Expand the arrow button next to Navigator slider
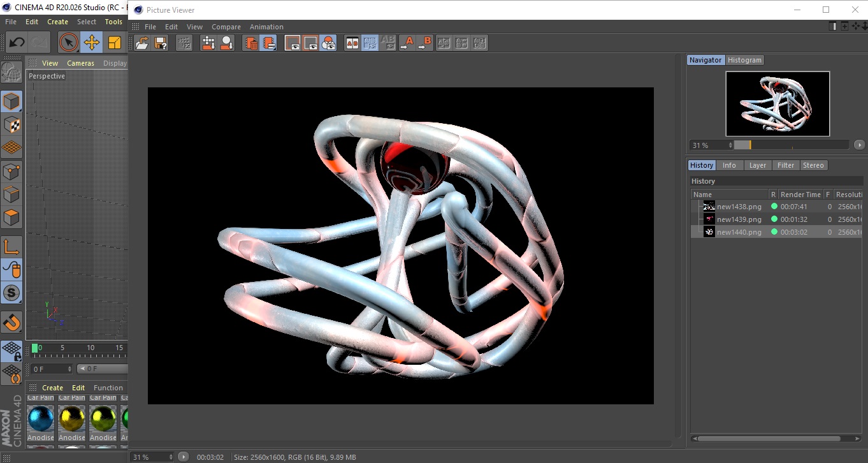Screen dimensions: 868x463 click(860, 145)
